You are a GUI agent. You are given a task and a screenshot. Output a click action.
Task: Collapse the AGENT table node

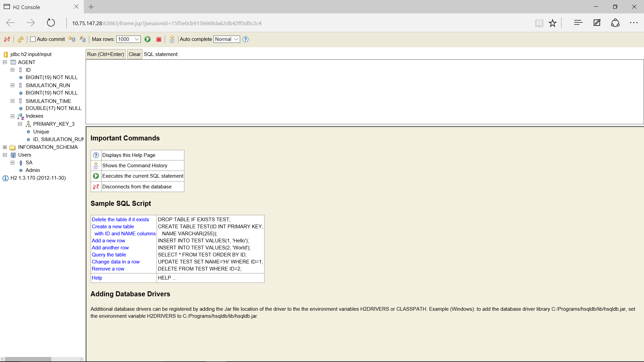(5, 62)
